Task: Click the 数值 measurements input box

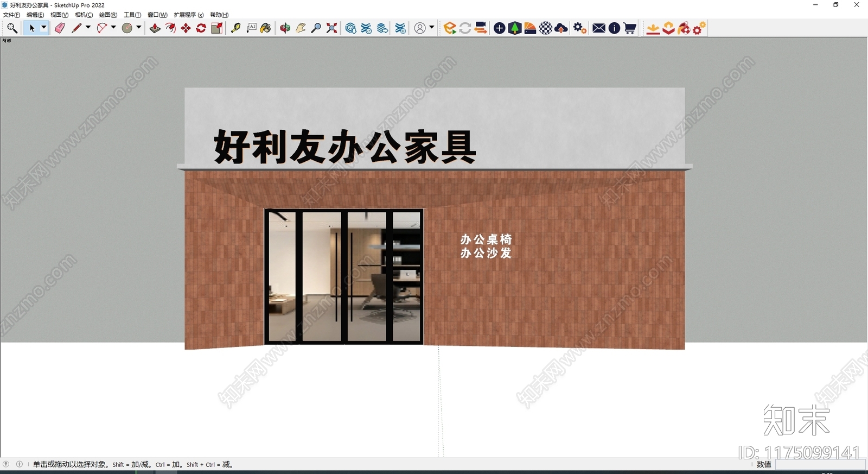Action: [x=819, y=465]
